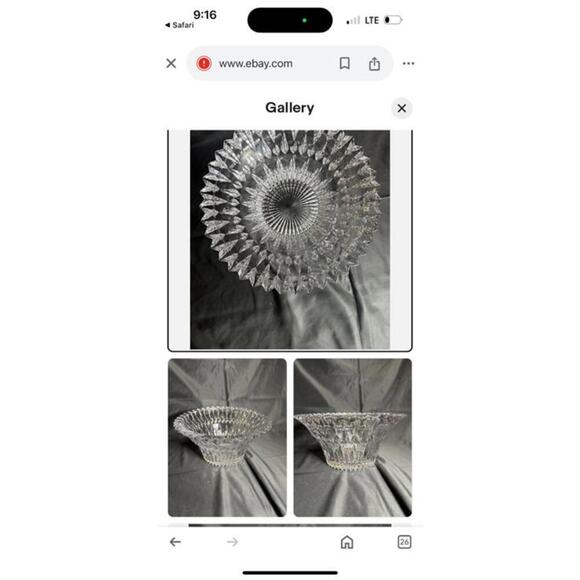Open the left side-view bowl thumbnail

227,438
